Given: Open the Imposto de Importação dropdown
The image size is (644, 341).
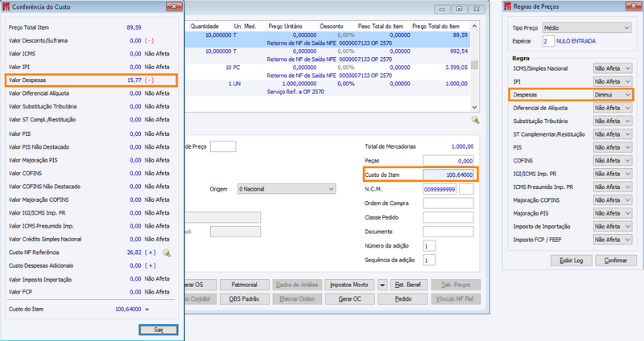Looking at the screenshot, I should (x=613, y=227).
